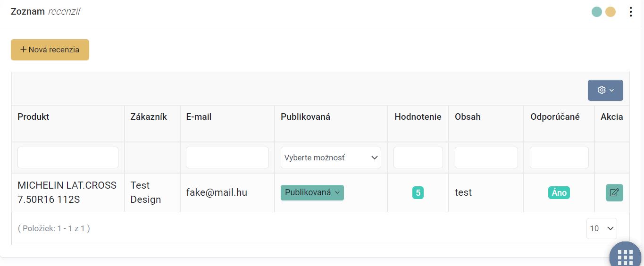Viewport: 644px width, 266px height.
Task: Sort by the Produkt column header
Action: [33, 117]
